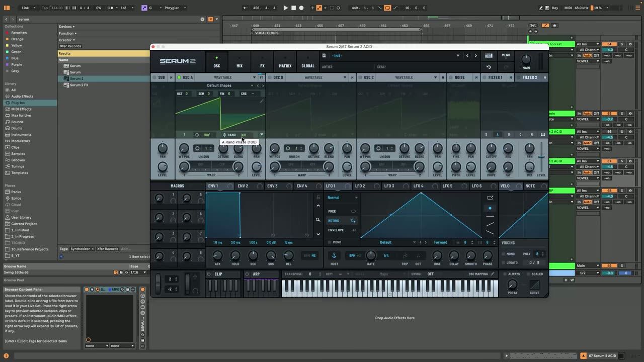Toggle the LEGATO checkbox

[x=503, y=262]
